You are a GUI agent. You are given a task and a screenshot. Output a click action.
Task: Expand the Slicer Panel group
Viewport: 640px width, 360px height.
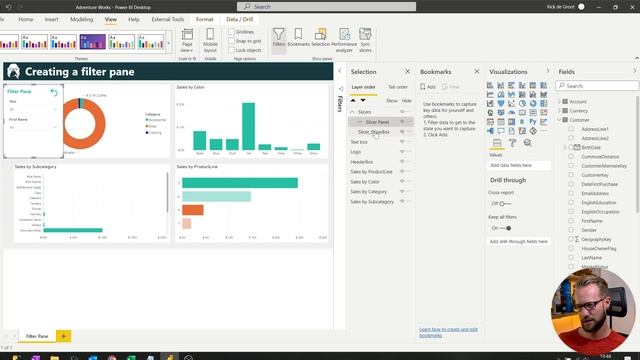click(x=360, y=122)
